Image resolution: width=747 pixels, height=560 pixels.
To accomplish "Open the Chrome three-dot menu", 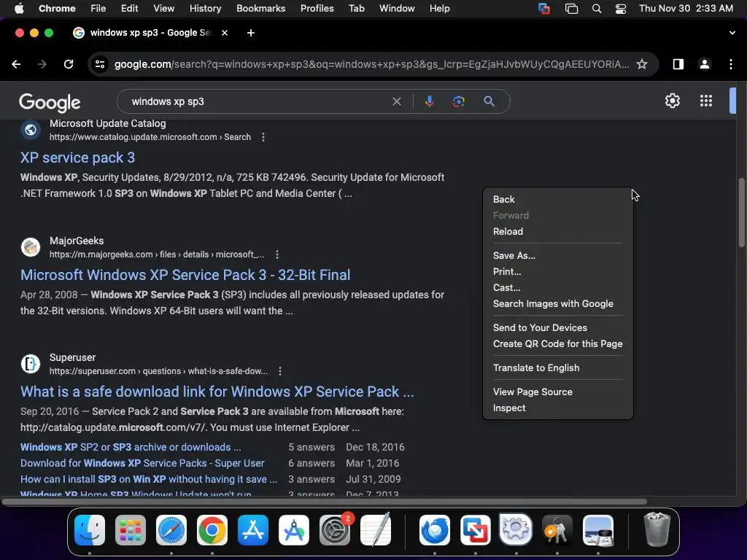I will click(731, 64).
